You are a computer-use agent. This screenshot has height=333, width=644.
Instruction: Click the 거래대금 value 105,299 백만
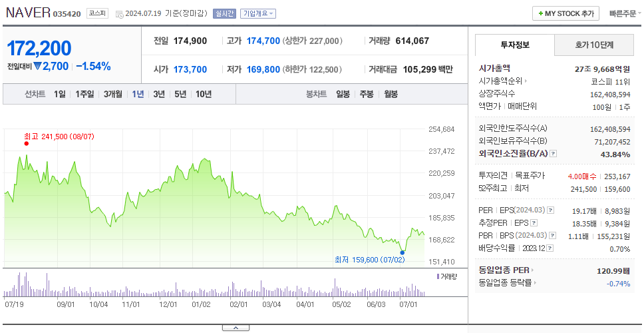pyautogui.click(x=428, y=69)
